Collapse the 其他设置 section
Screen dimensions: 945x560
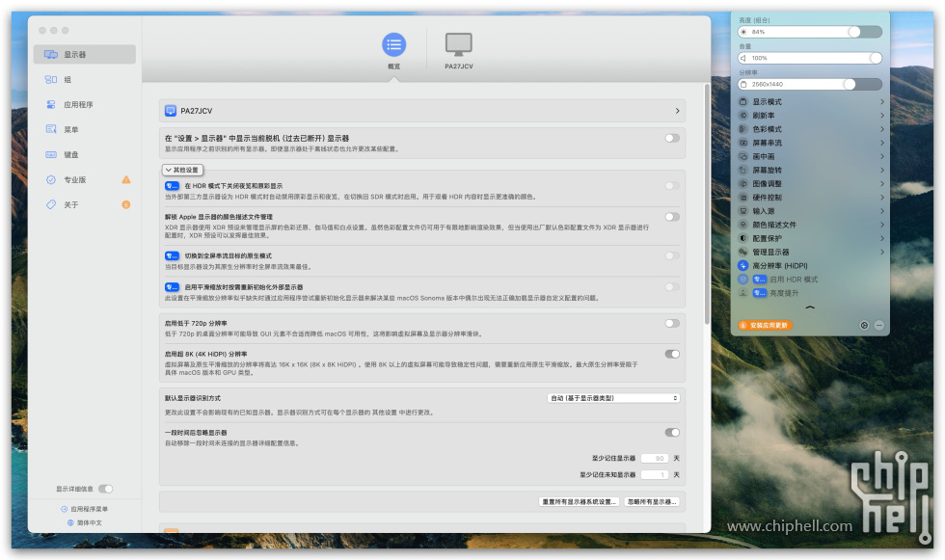coord(182,170)
